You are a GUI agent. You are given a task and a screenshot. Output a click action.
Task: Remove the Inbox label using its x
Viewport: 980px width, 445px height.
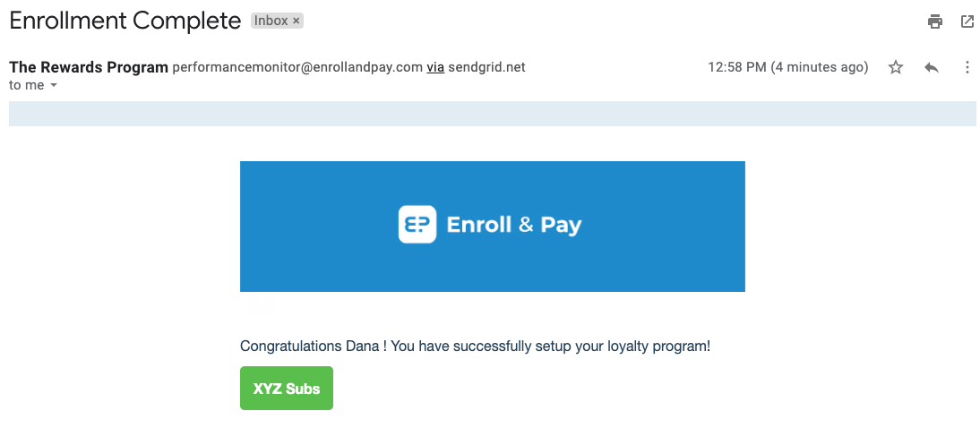(297, 21)
